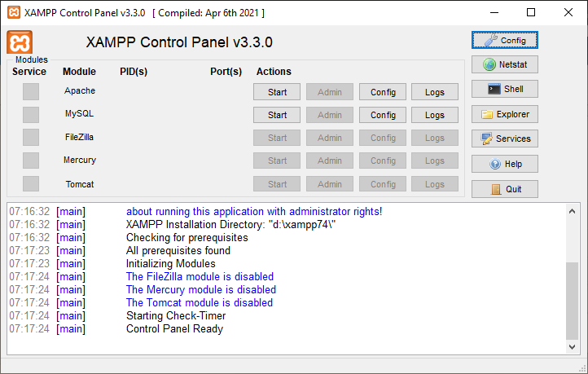
Task: Launch the Shell terminal
Action: pyautogui.click(x=504, y=89)
